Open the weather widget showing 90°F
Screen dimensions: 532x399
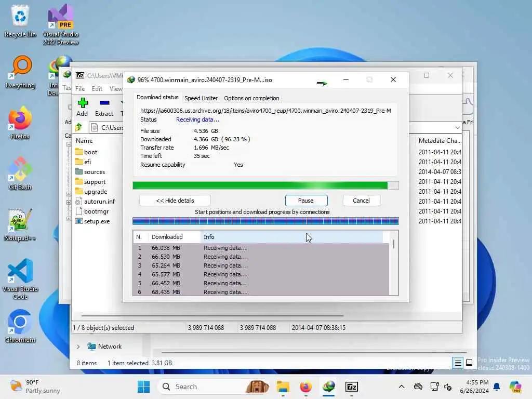[x=35, y=387]
